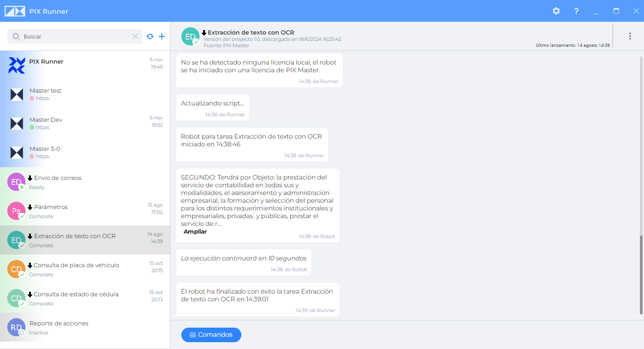This screenshot has height=349, width=644.
Task: Open the Comandos menu button
Action: point(211,335)
